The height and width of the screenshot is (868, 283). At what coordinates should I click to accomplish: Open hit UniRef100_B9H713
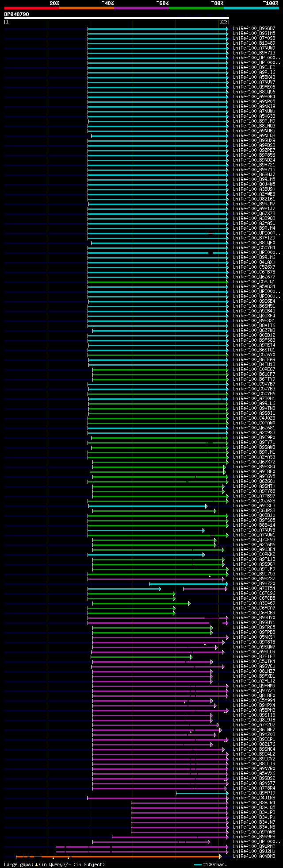pyautogui.click(x=254, y=53)
